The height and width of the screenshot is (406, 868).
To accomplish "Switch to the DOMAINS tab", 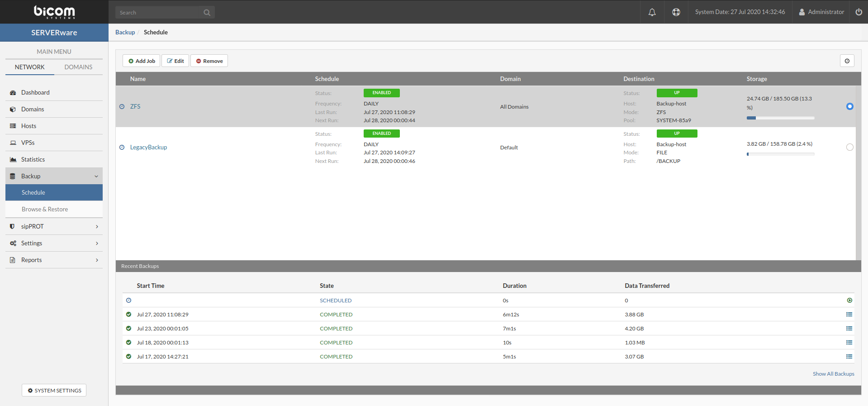I will tap(78, 67).
